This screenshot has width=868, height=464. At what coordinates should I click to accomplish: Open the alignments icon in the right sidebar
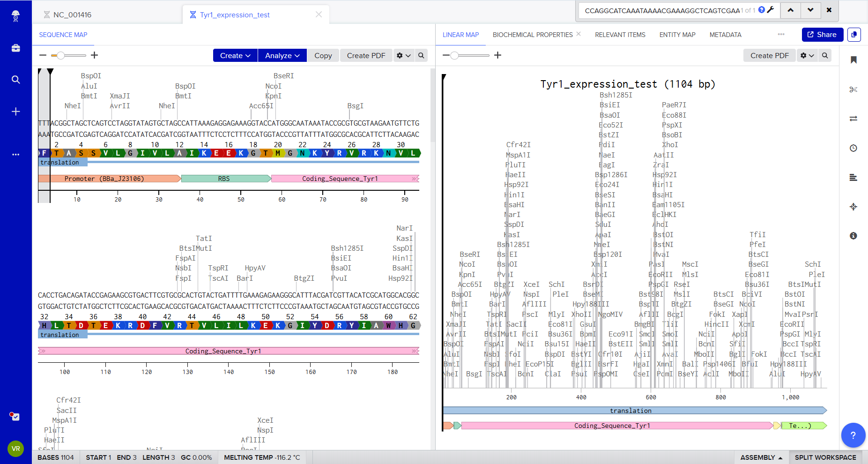pos(853,178)
